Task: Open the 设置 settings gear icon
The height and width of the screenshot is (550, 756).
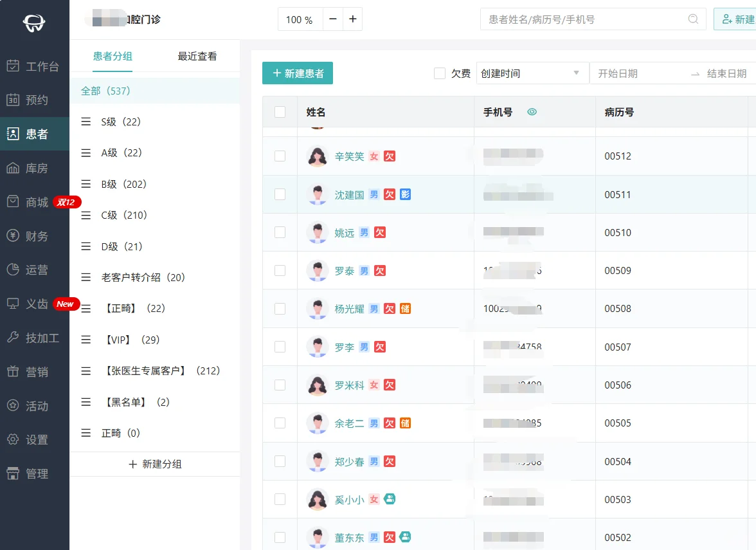Action: (x=13, y=439)
